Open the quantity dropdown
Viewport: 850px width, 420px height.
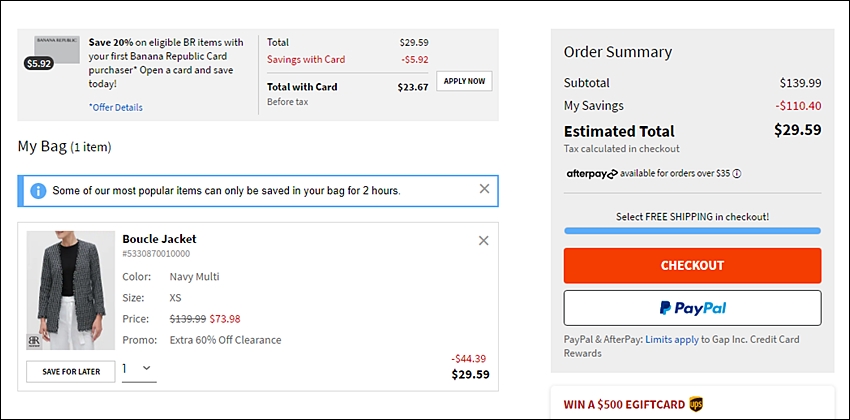[139, 369]
